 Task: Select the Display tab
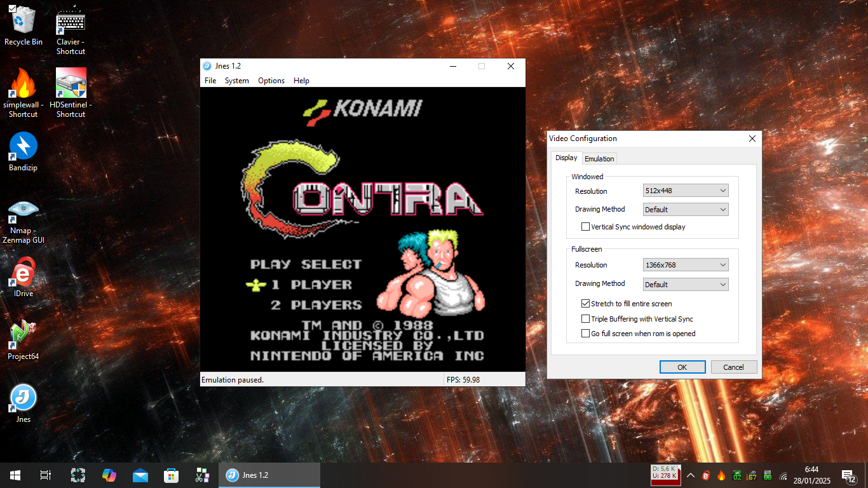pyautogui.click(x=566, y=158)
